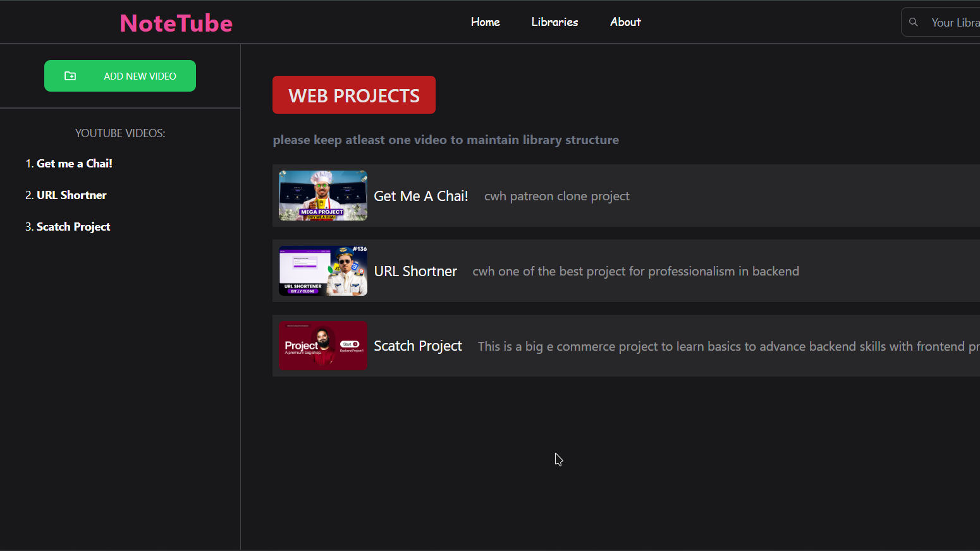Navigate to the Home menu item

(x=485, y=21)
